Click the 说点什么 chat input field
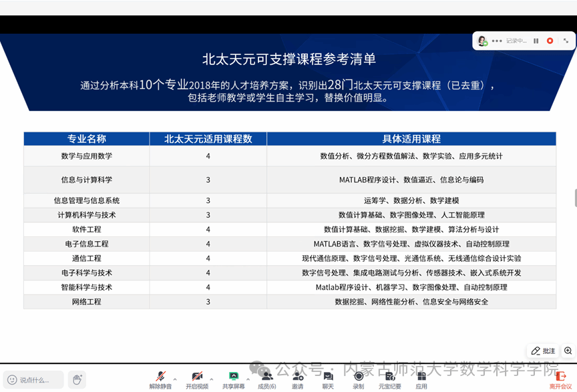The image size is (577, 392). pyautogui.click(x=33, y=379)
